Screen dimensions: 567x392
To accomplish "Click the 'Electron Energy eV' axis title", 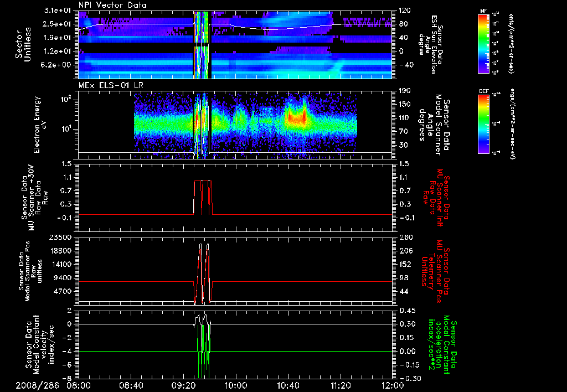I will 41,125.
